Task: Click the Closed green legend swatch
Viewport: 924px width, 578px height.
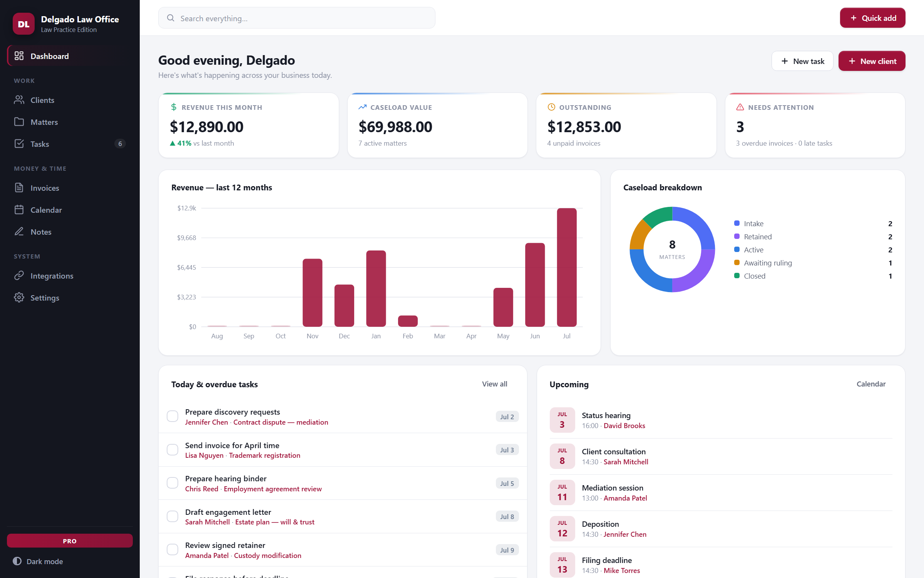Action: 737,276
